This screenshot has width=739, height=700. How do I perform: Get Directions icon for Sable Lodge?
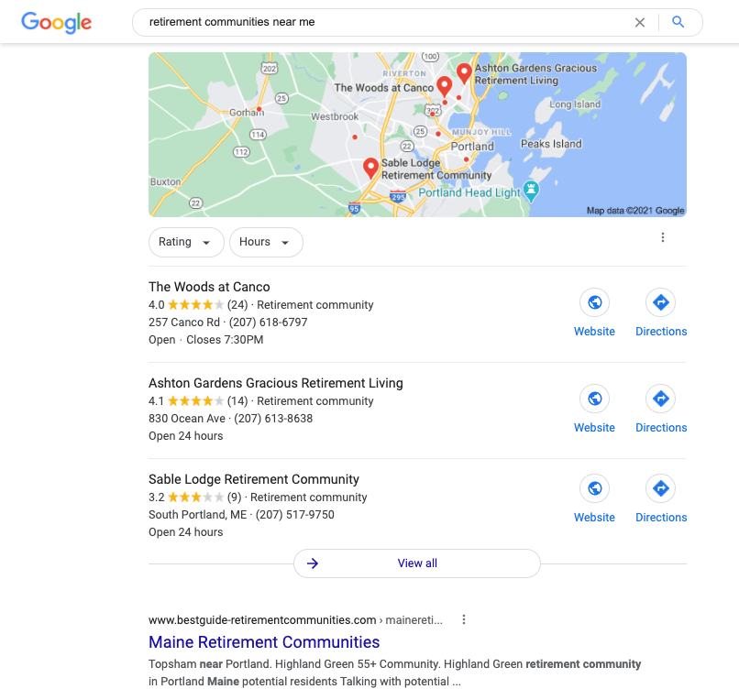[661, 488]
